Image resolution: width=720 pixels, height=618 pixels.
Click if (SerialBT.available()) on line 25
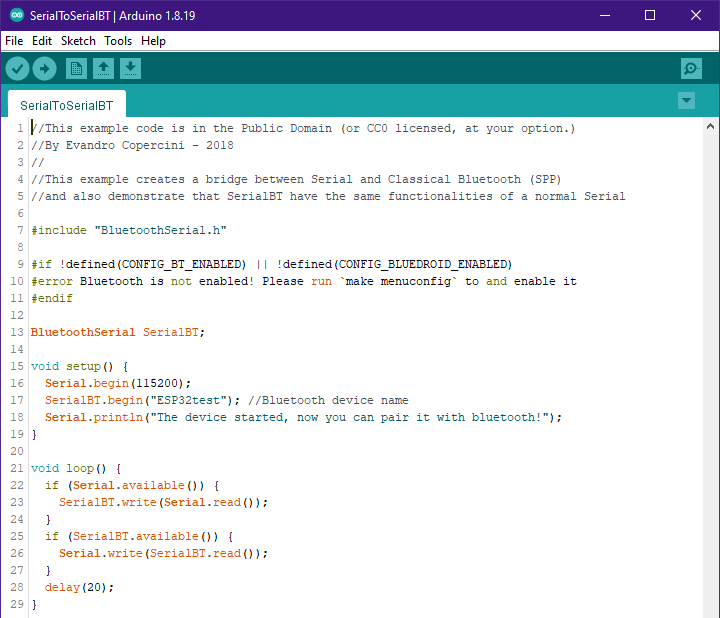(x=139, y=536)
